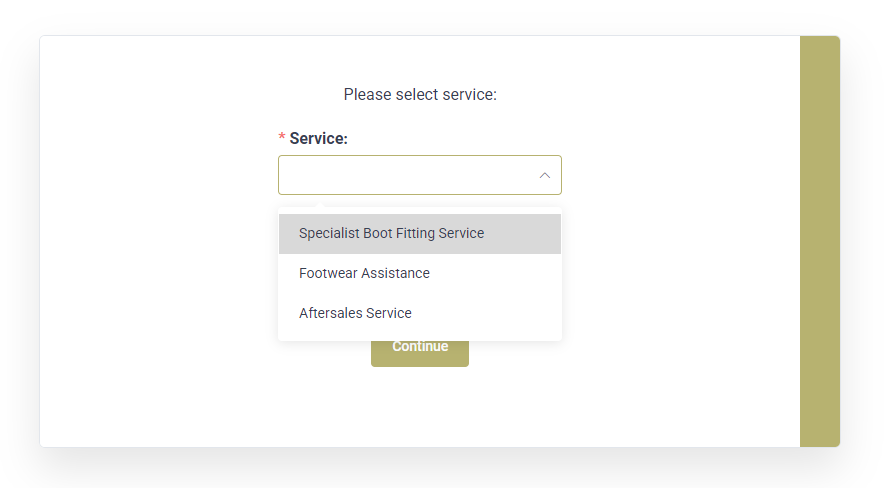Click the red required asterisk

282,137
